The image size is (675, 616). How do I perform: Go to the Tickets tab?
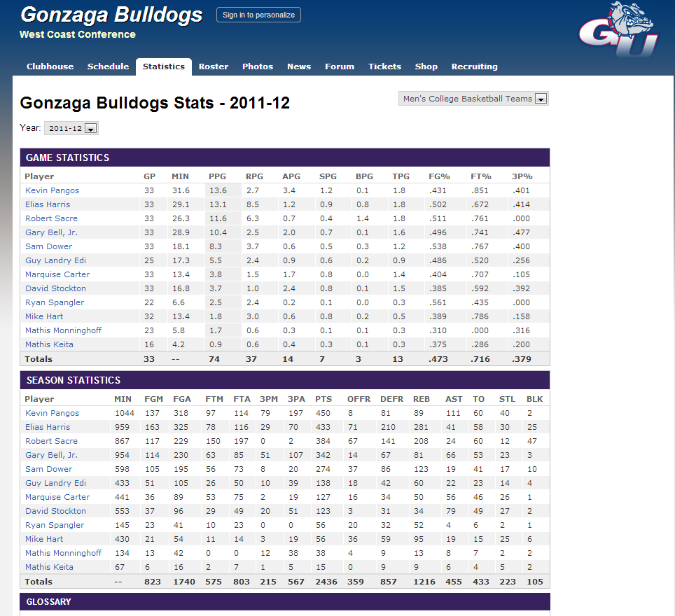384,66
